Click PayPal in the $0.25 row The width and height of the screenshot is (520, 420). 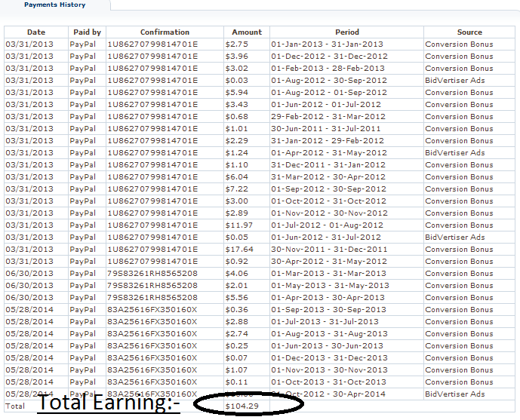tap(82, 346)
